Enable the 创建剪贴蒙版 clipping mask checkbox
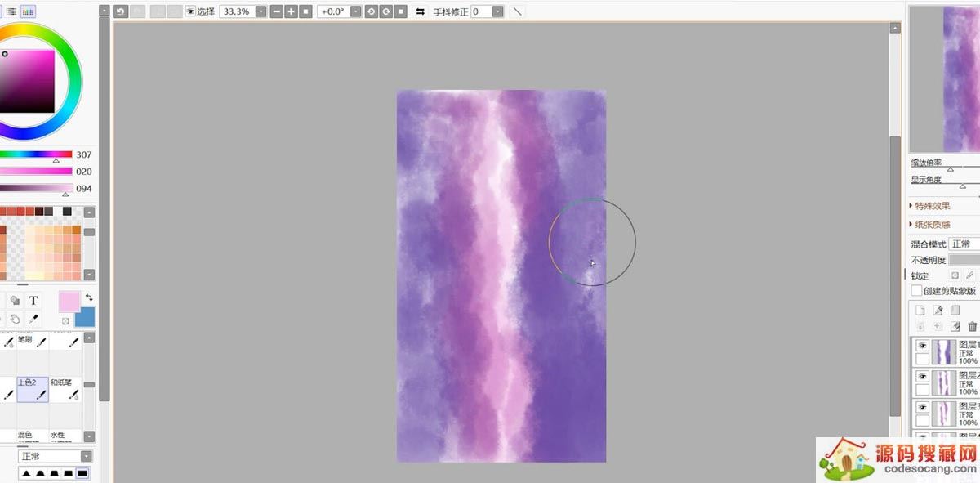Screen dimensions: 980x483 916,291
